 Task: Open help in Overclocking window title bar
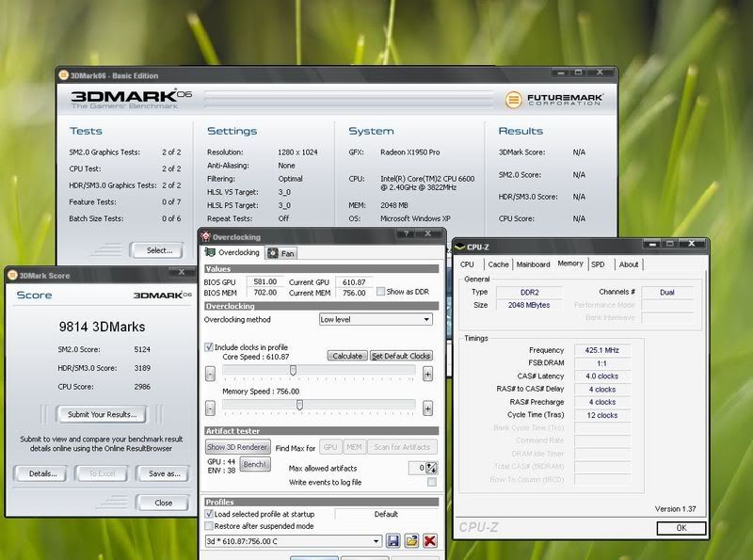(x=407, y=233)
